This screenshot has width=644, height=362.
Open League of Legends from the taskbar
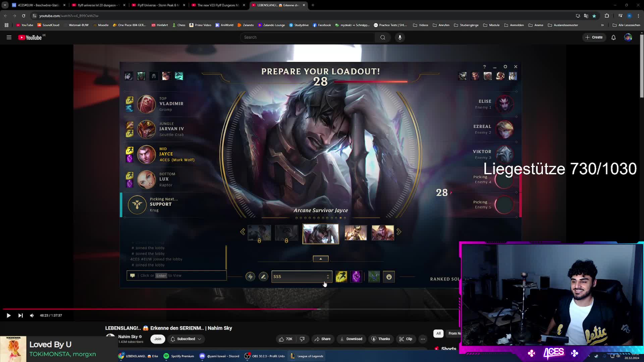click(307, 356)
